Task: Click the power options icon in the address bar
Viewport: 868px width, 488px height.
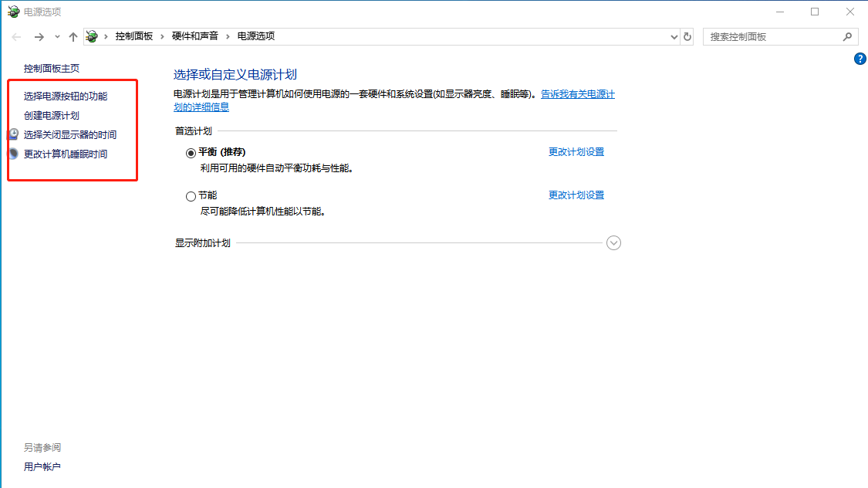Action: coord(92,36)
